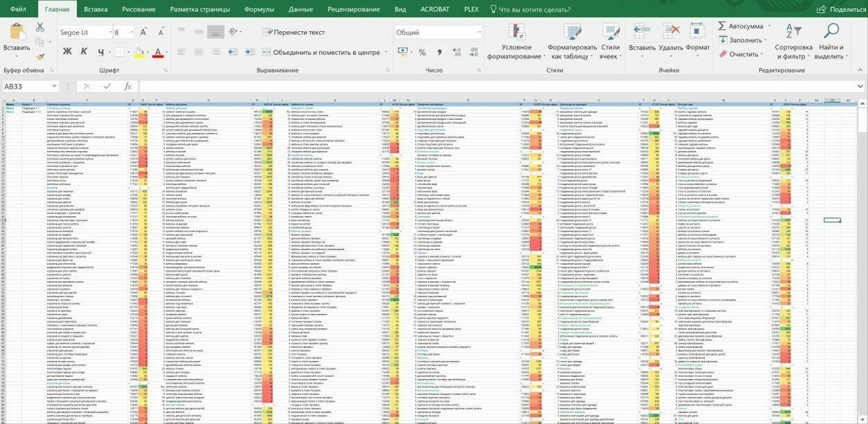Align cell text to the right

(x=216, y=52)
